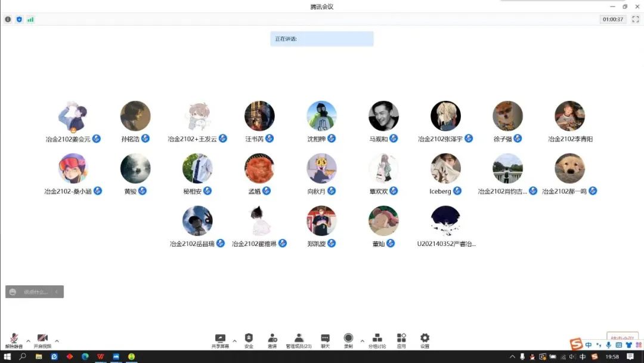Toggle Sogou punctuation mode icon
This screenshot has width=644, height=363.
(x=599, y=345)
